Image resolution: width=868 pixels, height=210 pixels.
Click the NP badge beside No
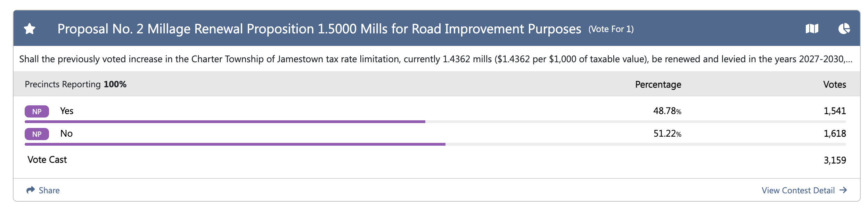tap(37, 134)
